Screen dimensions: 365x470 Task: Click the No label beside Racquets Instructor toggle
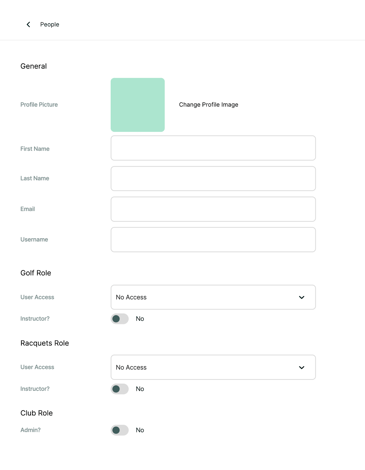(x=140, y=389)
